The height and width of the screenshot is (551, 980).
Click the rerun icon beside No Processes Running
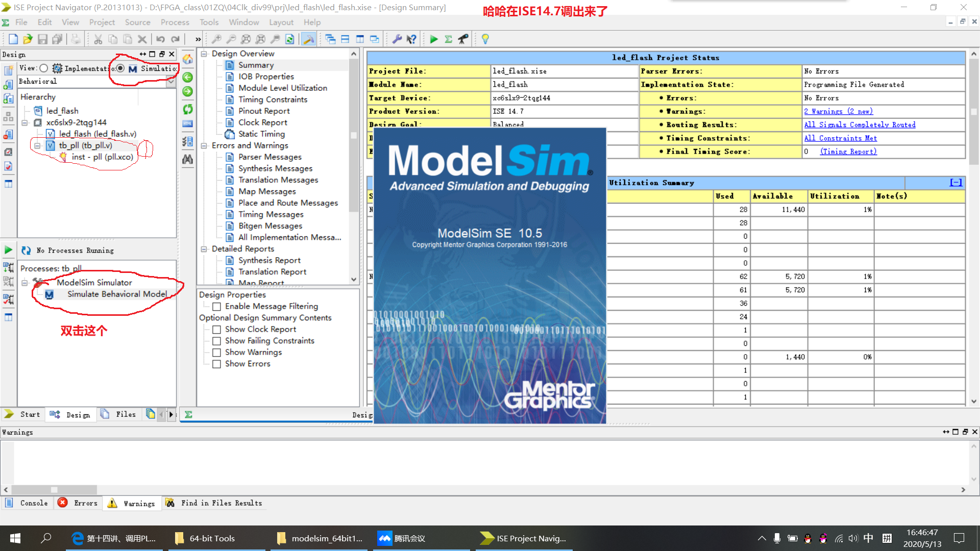click(x=26, y=251)
